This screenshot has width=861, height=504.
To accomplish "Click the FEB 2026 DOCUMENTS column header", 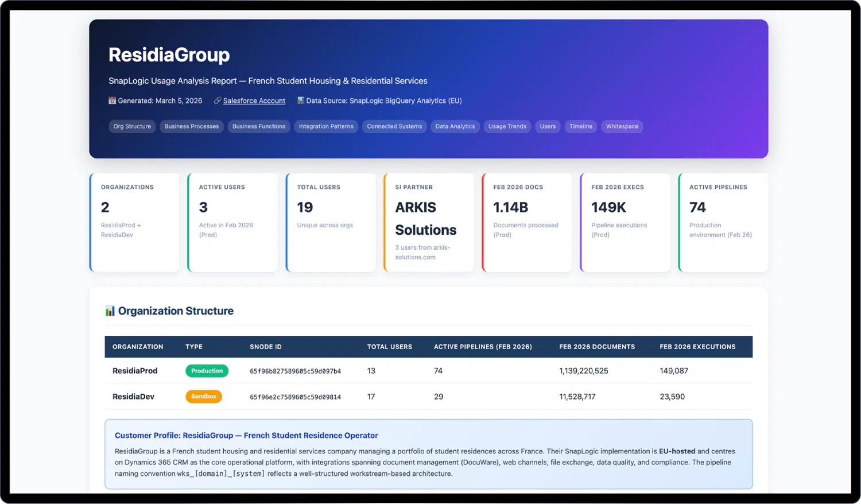I will pos(597,347).
